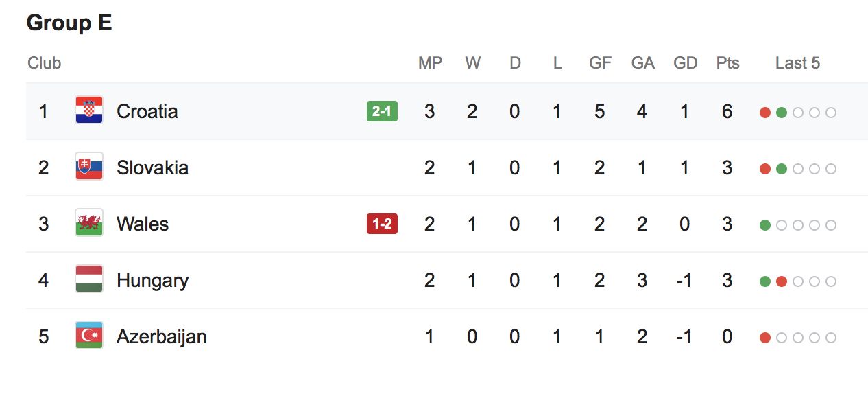The image size is (868, 394).
Task: Click the green 2-1 score badge
Action: tap(382, 111)
